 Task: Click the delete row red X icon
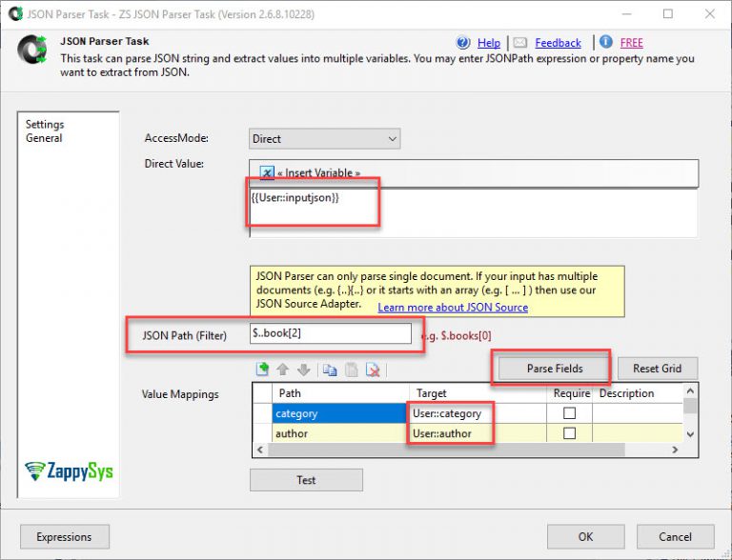point(373,370)
